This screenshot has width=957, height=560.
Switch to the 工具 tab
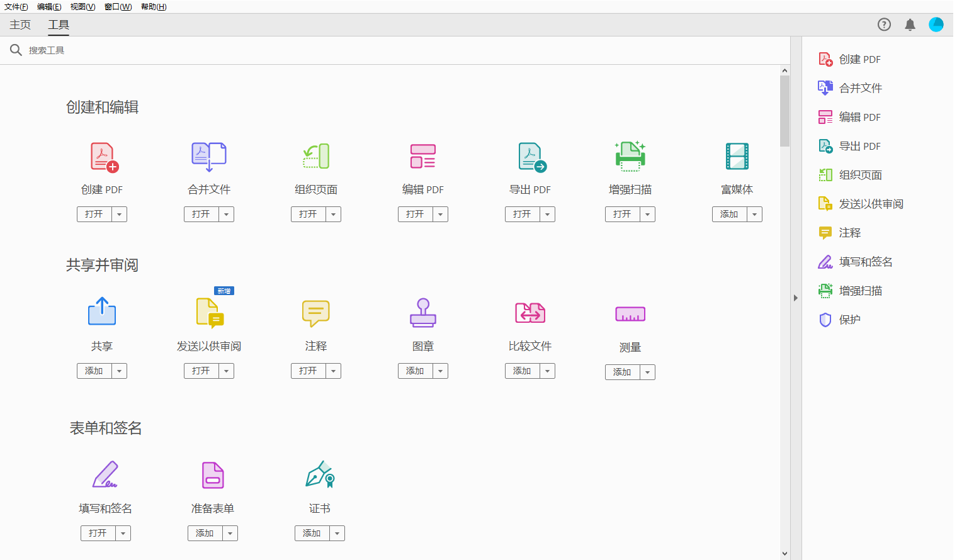[x=59, y=25]
